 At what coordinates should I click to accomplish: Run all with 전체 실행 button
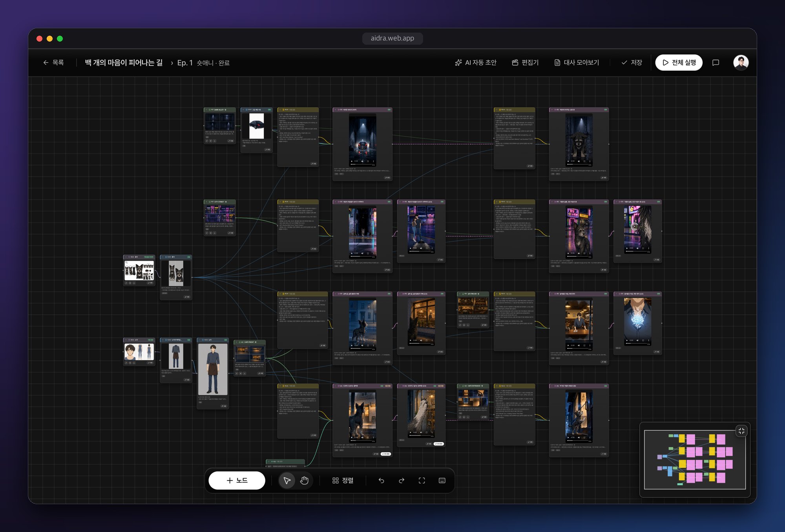[x=679, y=63]
